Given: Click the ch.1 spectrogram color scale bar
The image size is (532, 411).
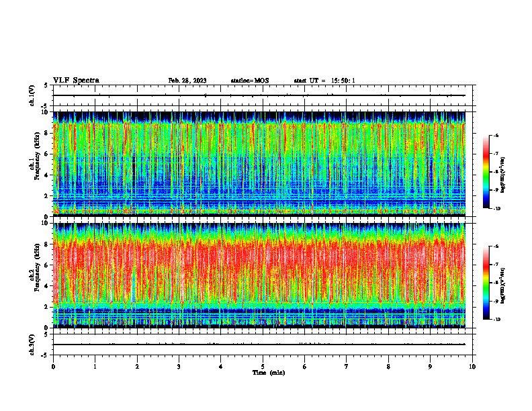Looking at the screenshot, I should click(x=486, y=172).
